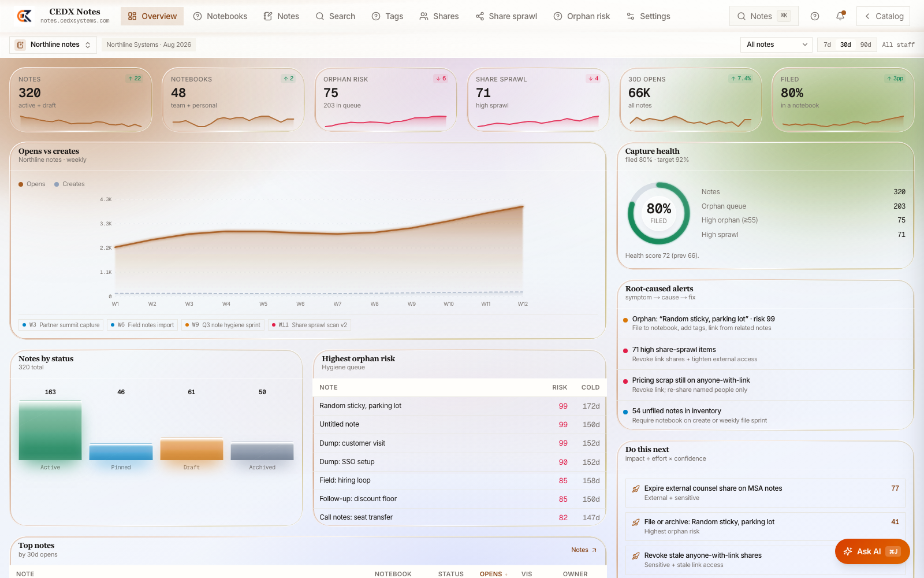Open the help question-mark icon
This screenshot has height=578, width=924.
(815, 16)
